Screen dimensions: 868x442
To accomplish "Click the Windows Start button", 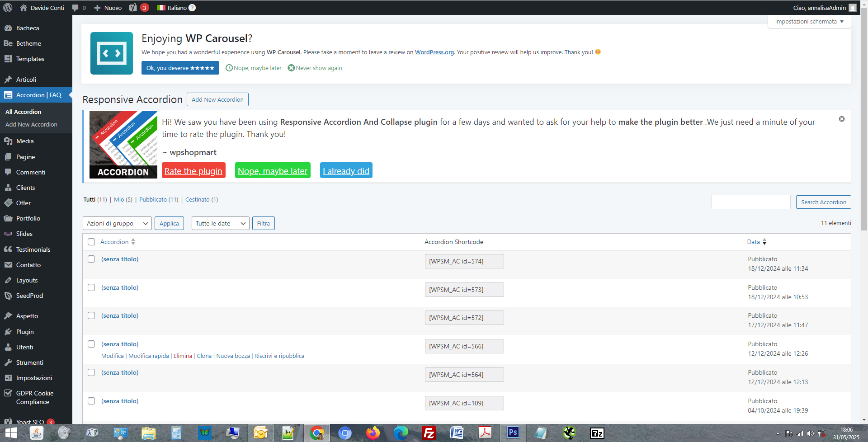I will click(x=11, y=433).
